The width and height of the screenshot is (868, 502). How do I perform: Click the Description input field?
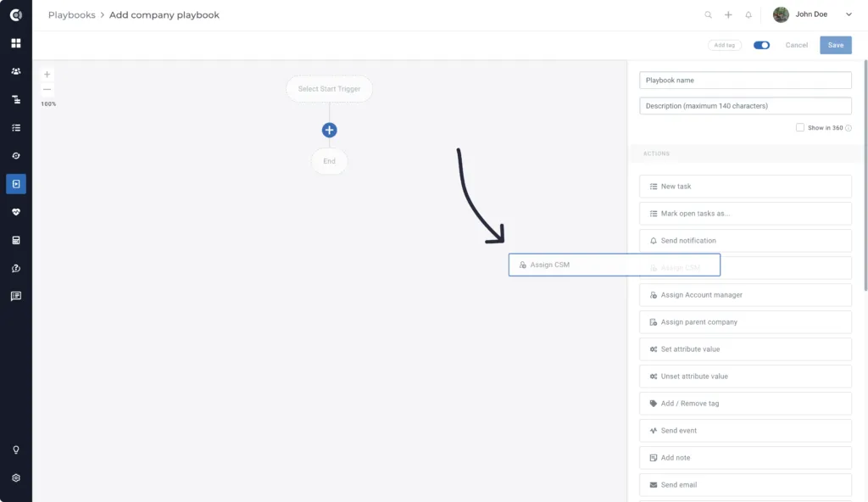tap(745, 106)
